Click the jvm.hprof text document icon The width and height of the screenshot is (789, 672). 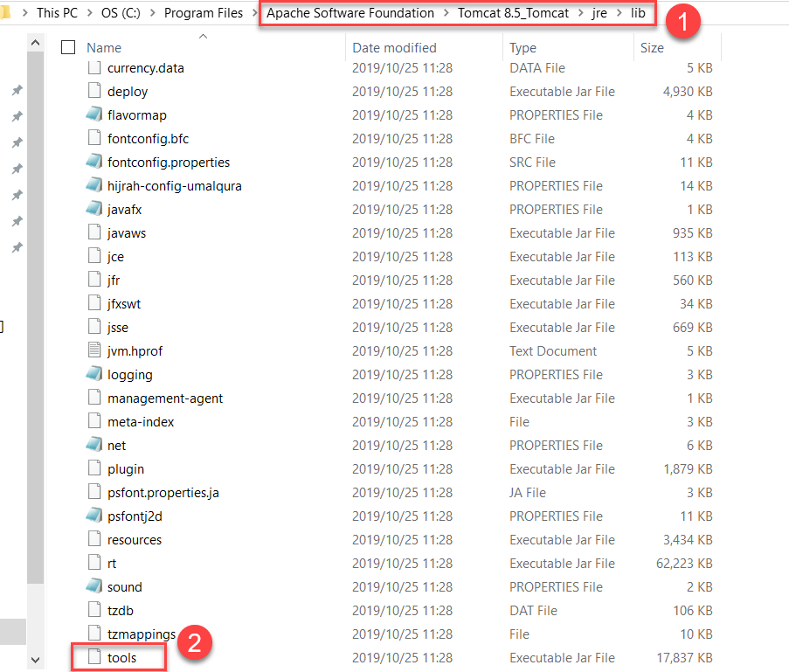pyautogui.click(x=94, y=350)
